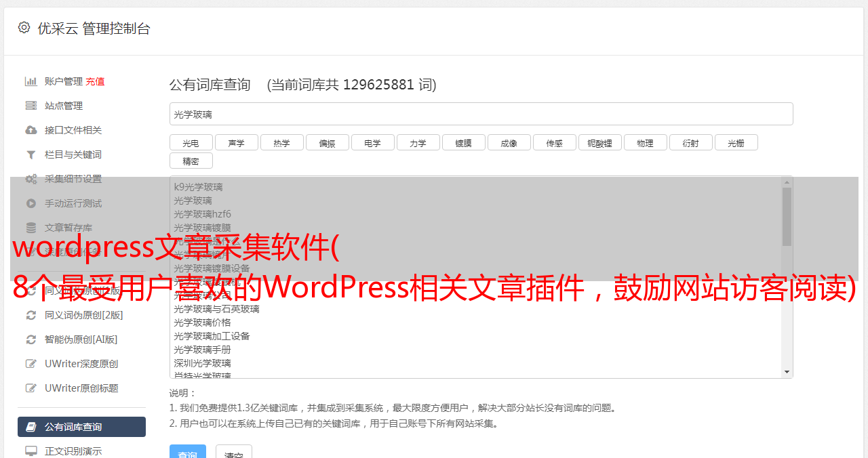Screen dimensions: 868x458
Task: Open 站点管理 via its server icon
Action: [x=31, y=106]
